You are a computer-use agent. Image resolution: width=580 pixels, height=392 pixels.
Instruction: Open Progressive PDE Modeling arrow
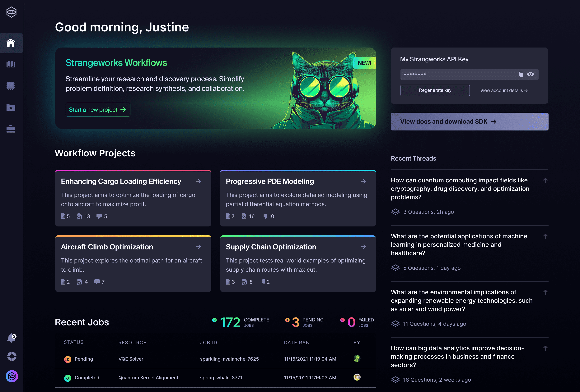click(363, 181)
